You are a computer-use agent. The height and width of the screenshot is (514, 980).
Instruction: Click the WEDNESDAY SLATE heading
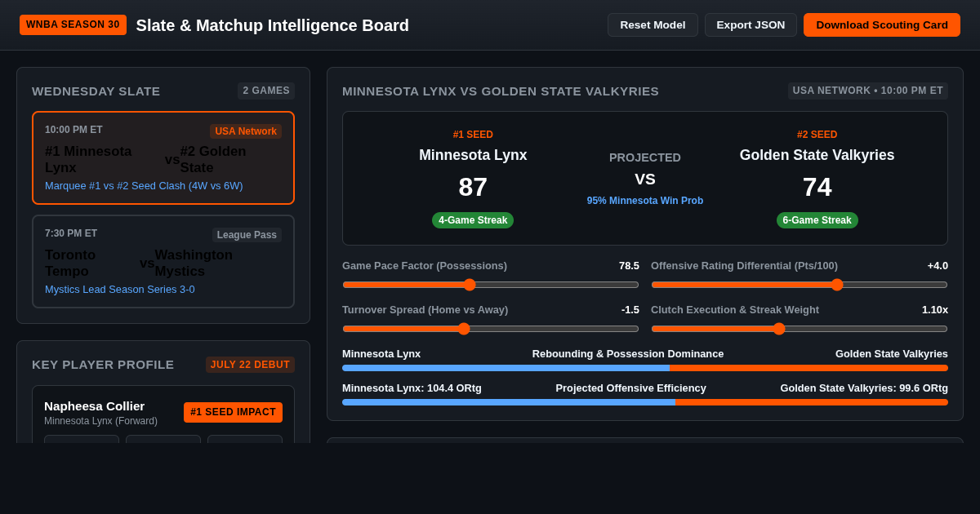[x=96, y=91]
